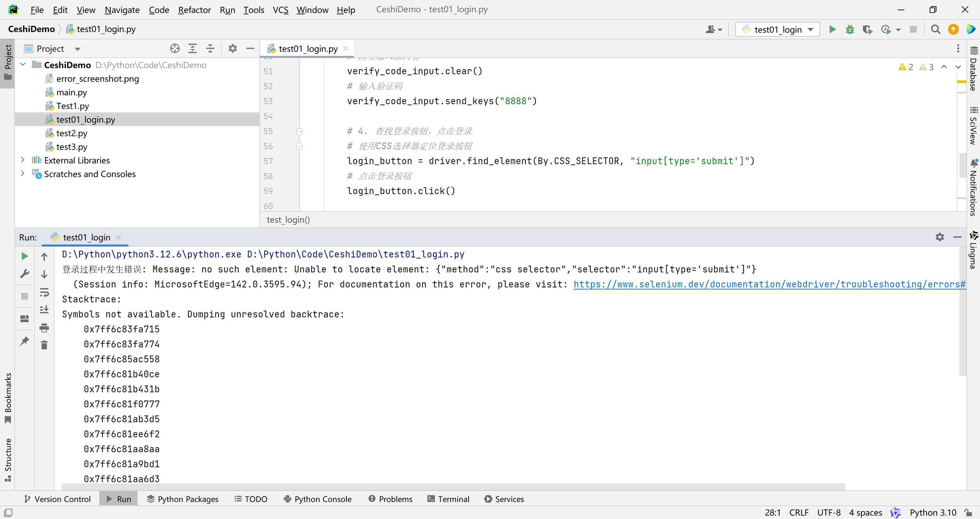Screen dimensions: 980x519
Task: Open Project panel gear options
Action: point(232,48)
